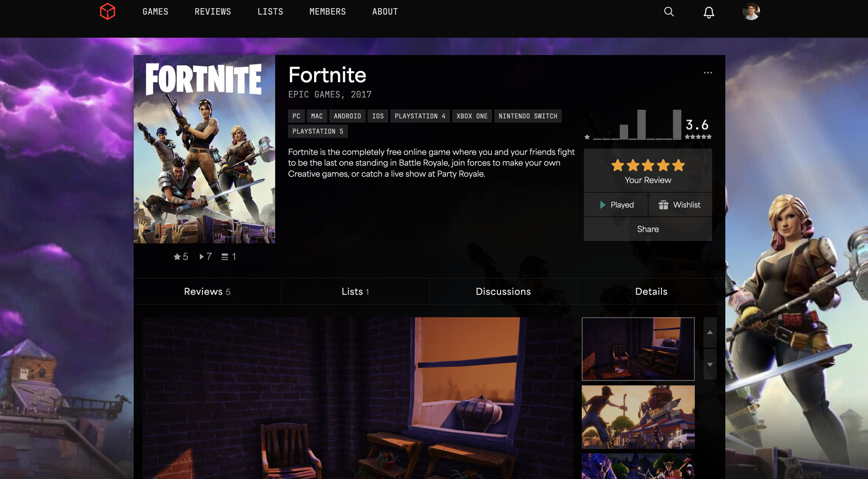Click the Fortnite cover art image

pyautogui.click(x=204, y=149)
